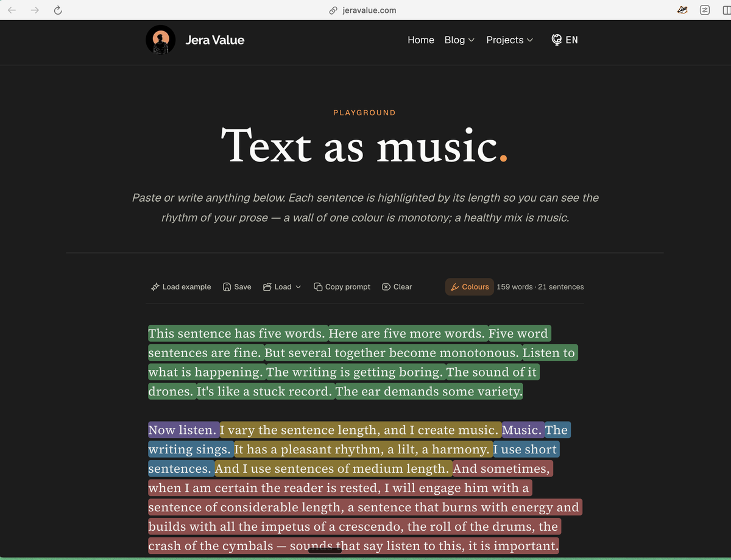The height and width of the screenshot is (560, 731).
Task: Open the Projects navigation dropdown
Action: (x=510, y=40)
